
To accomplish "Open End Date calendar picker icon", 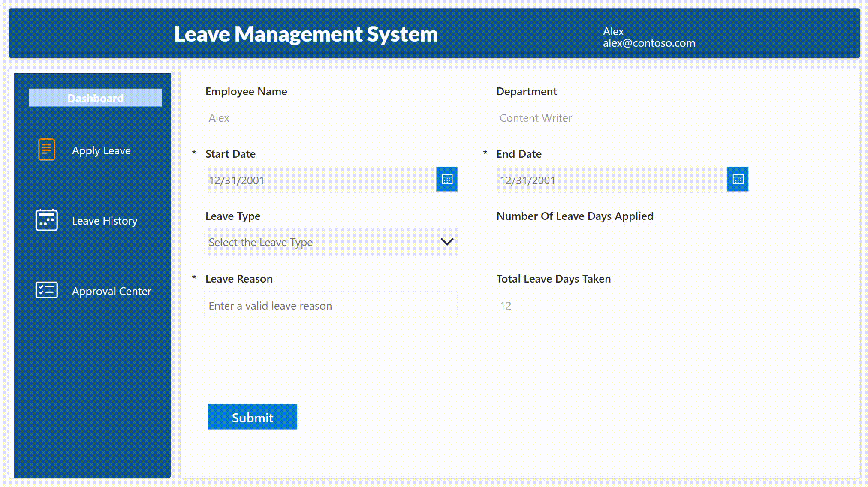I will (738, 179).
